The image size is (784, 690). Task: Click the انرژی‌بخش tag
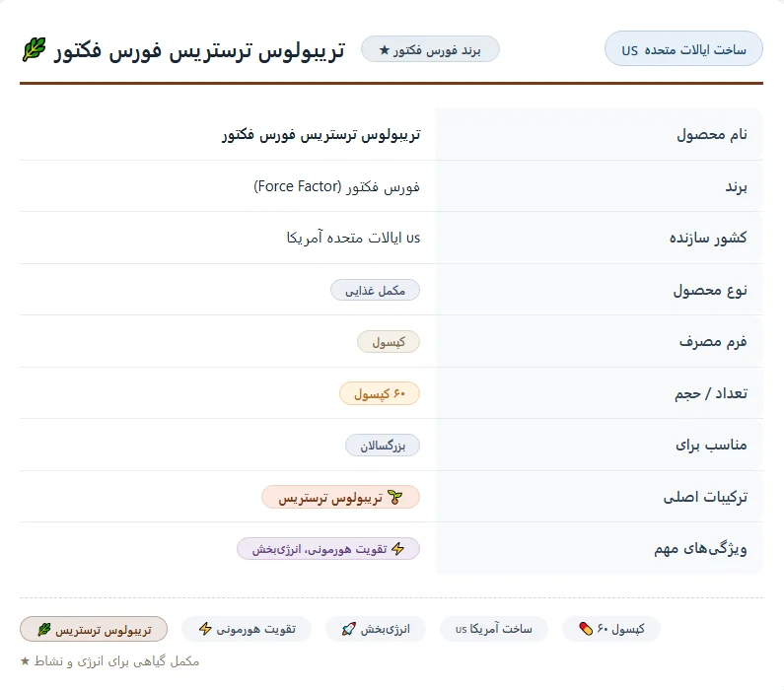click(x=376, y=629)
